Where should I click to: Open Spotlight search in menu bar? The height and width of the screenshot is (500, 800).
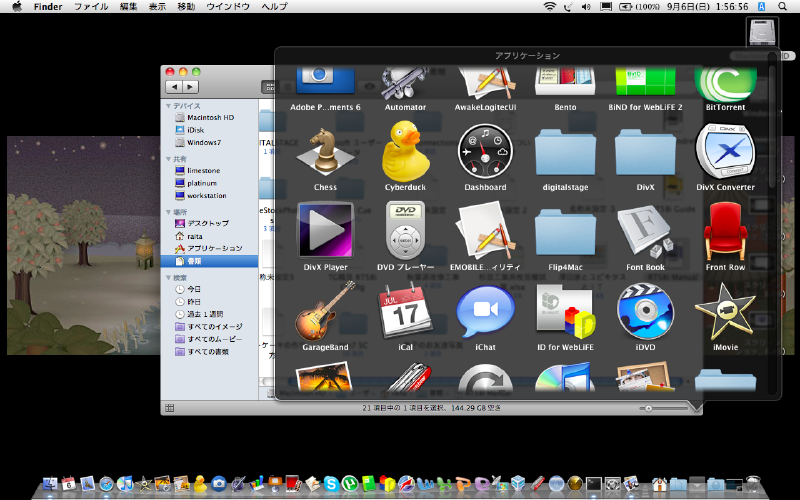(782, 7)
